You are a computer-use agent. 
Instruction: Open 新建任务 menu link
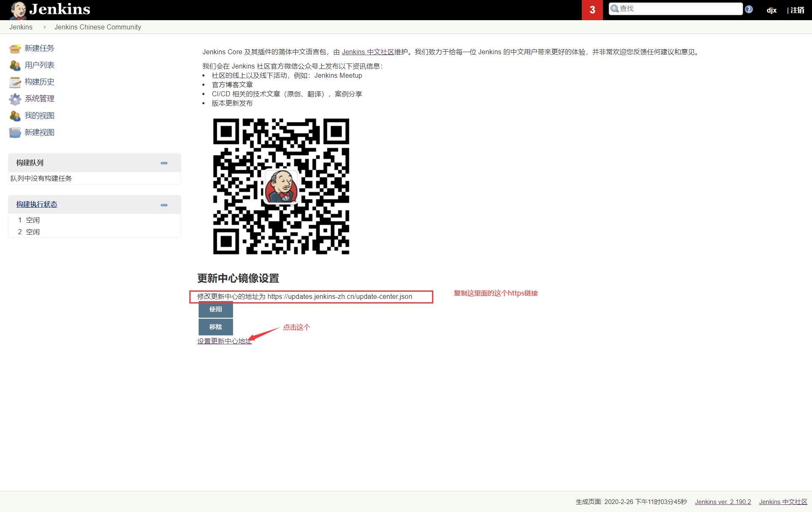40,48
